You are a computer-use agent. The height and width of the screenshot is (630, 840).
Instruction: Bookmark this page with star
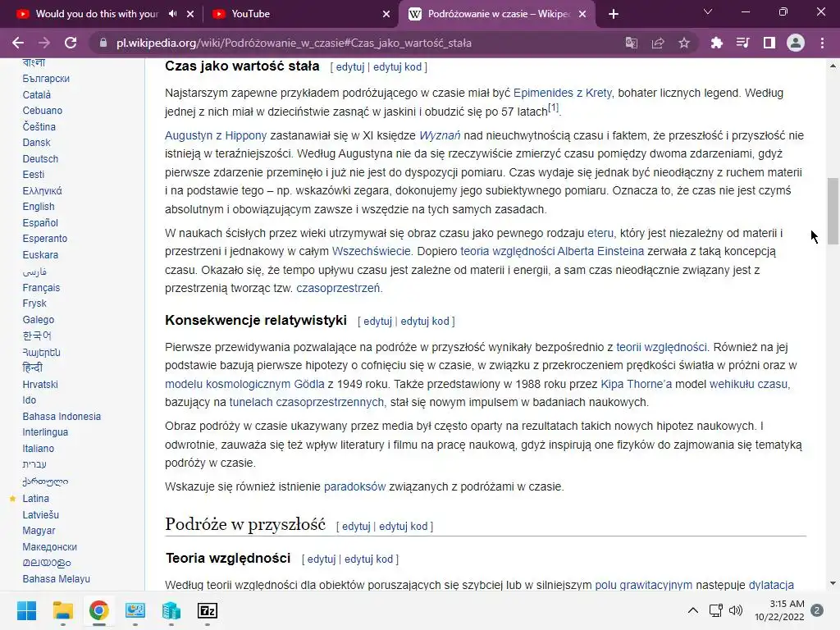[x=684, y=43]
